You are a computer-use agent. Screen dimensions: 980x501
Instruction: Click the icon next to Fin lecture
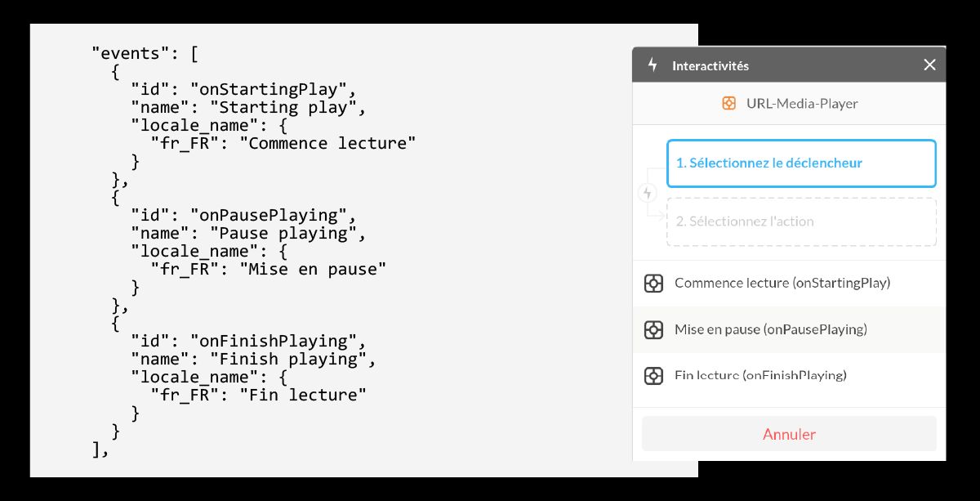tap(653, 376)
